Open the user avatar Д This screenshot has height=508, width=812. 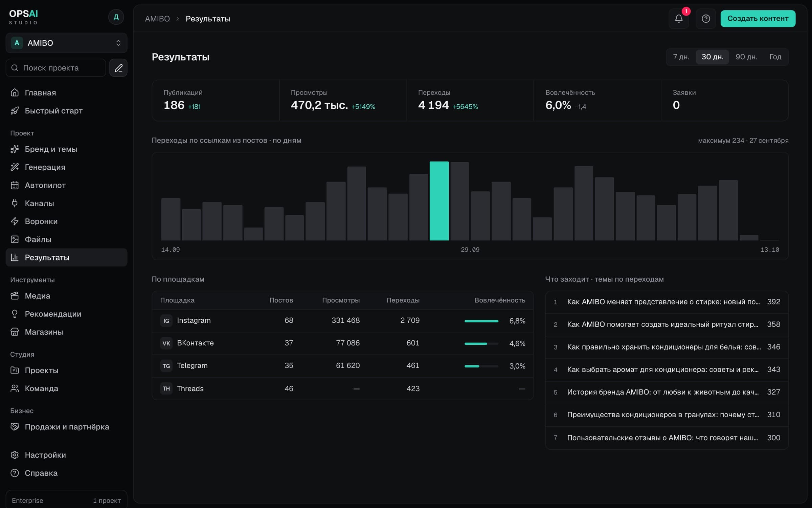point(116,17)
